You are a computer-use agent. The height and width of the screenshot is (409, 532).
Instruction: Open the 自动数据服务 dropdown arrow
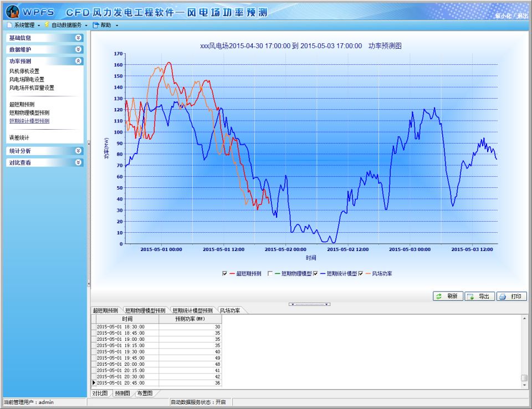click(x=86, y=25)
